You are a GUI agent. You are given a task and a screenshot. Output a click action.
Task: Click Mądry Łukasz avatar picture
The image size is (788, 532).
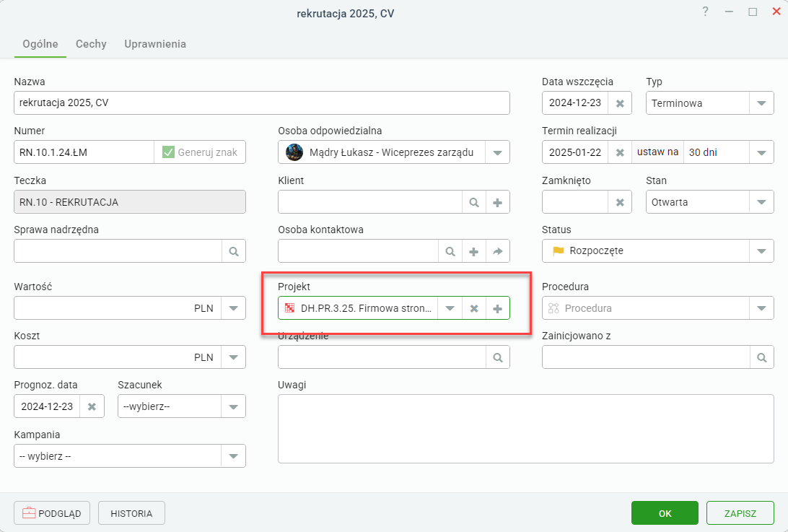click(x=294, y=152)
